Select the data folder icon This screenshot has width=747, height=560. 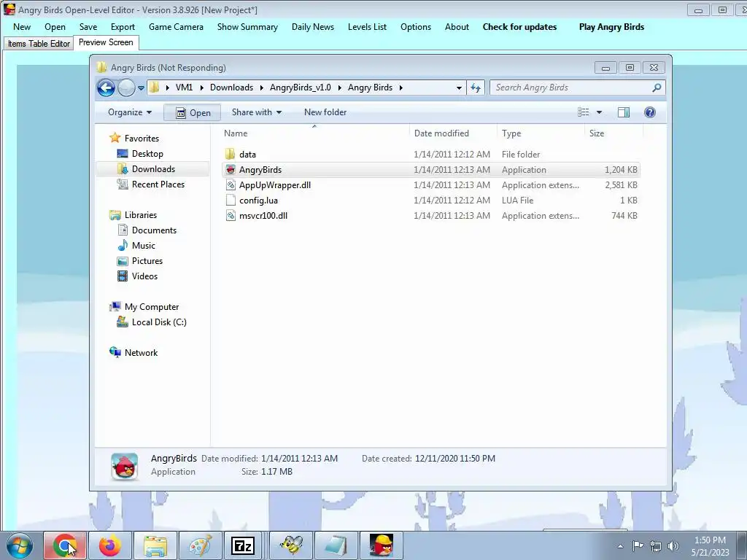pos(230,155)
